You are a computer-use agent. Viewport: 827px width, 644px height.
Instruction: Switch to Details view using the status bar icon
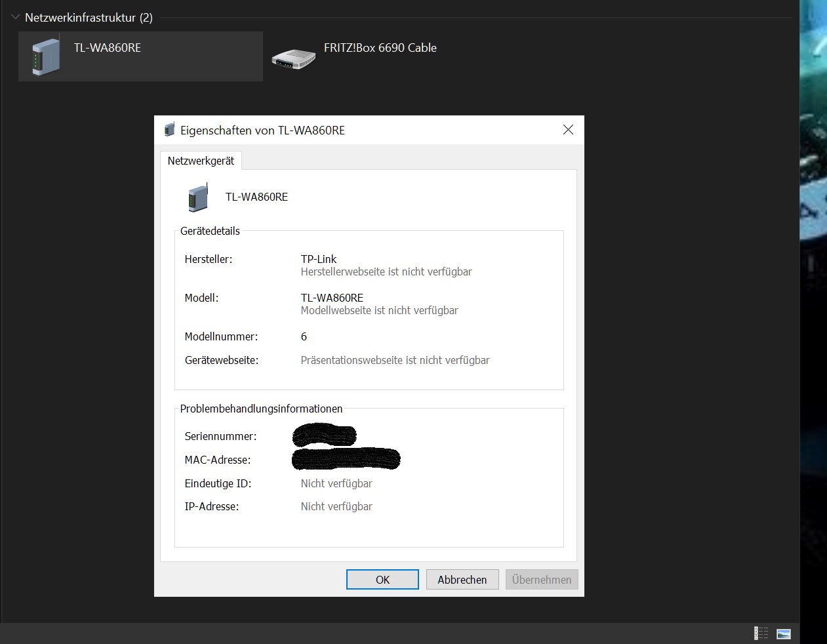(x=761, y=633)
